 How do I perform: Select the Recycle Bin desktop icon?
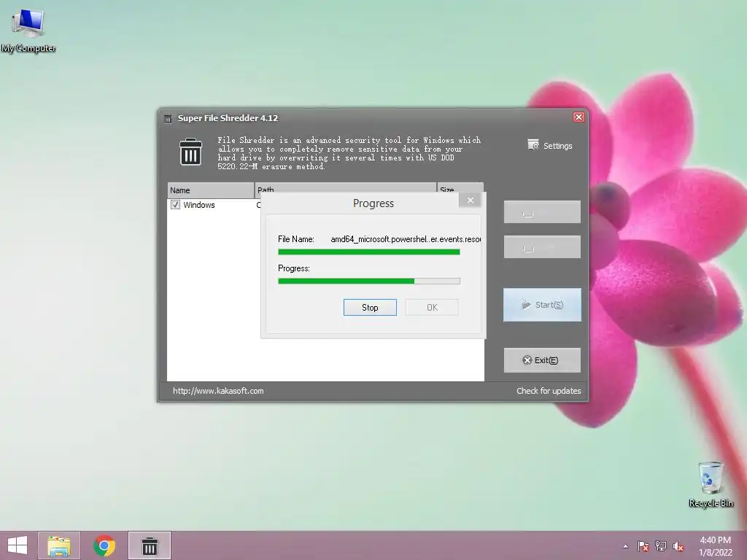pyautogui.click(x=711, y=484)
